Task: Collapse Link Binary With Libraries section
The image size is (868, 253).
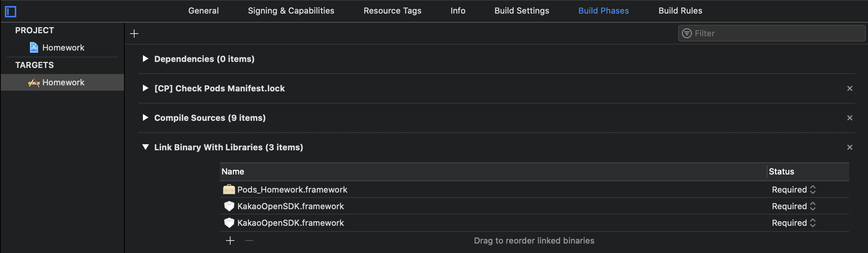Action: point(146,147)
